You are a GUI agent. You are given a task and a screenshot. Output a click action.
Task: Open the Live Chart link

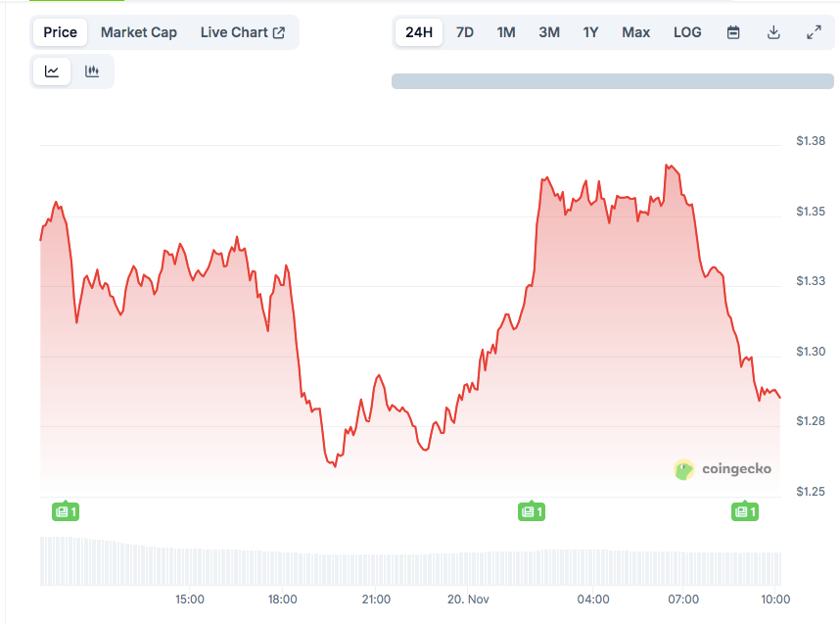click(x=242, y=32)
